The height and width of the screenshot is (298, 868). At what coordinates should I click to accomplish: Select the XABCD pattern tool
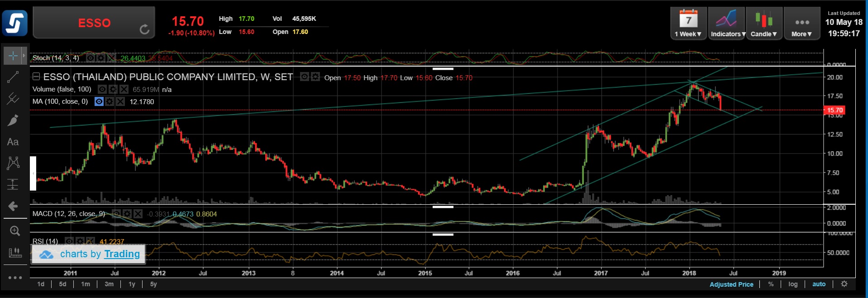pyautogui.click(x=13, y=163)
